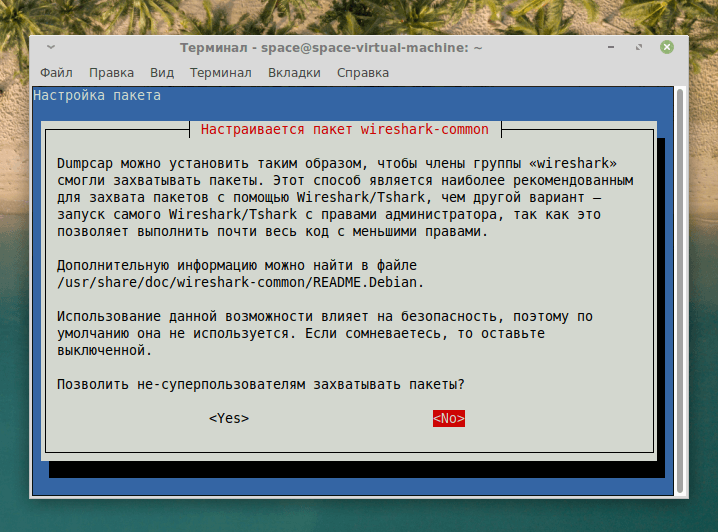Click the line starting 'Dumpcap можно установить'
The image size is (718, 532).
[x=337, y=163]
